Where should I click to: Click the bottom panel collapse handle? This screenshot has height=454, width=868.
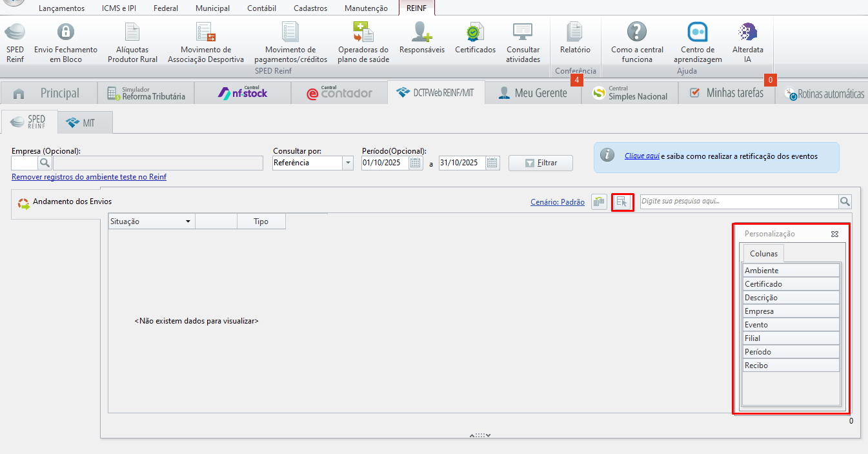tap(480, 435)
